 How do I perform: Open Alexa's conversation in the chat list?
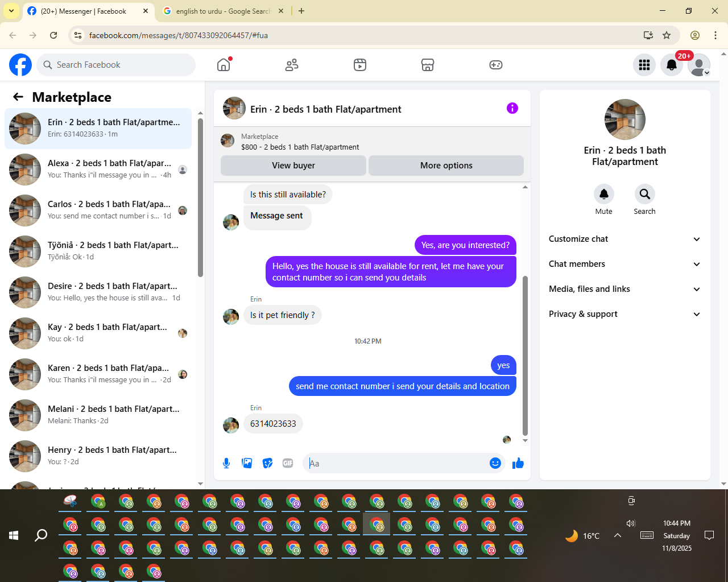[x=98, y=170]
